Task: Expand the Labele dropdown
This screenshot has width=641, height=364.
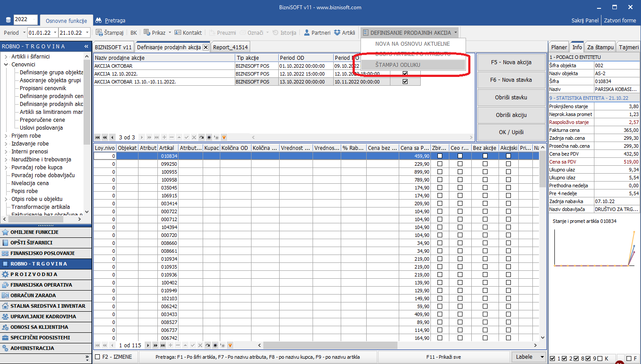Action: (542, 357)
